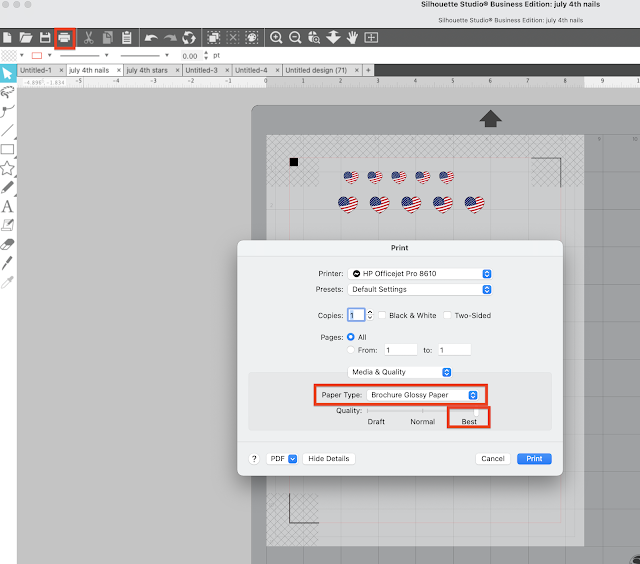Add a new tab with plus button
The height and width of the screenshot is (564, 640).
tap(368, 70)
